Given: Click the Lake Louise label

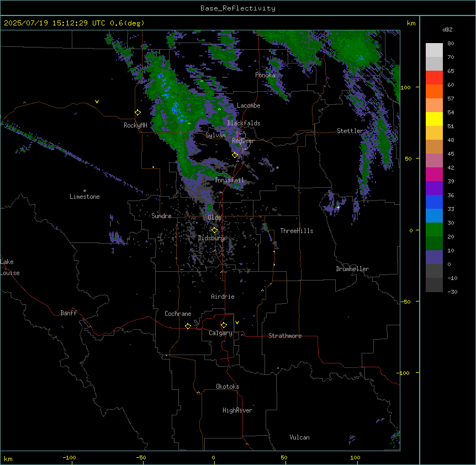Looking at the screenshot, I should (x=10, y=267).
